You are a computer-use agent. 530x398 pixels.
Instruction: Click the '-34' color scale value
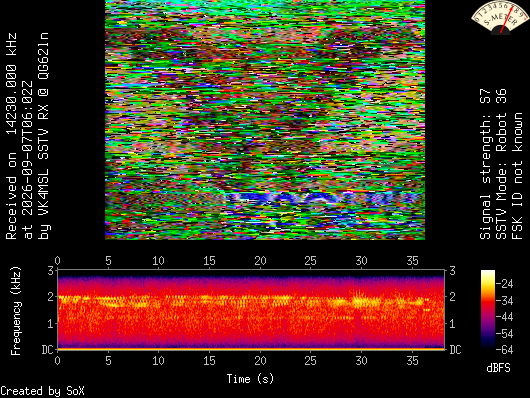tap(505, 300)
